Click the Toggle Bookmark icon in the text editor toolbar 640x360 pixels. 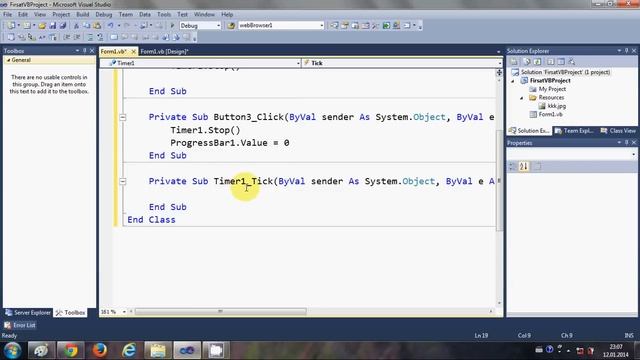click(114, 38)
